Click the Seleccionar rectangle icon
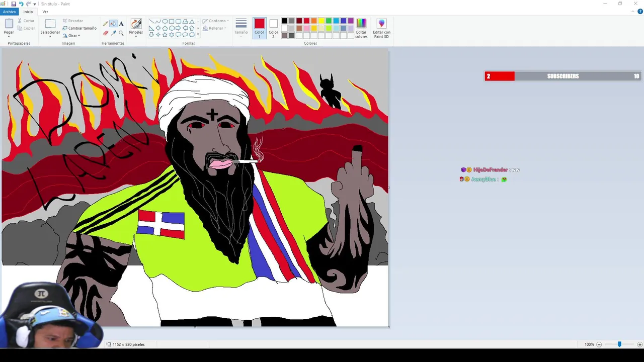 tap(50, 24)
